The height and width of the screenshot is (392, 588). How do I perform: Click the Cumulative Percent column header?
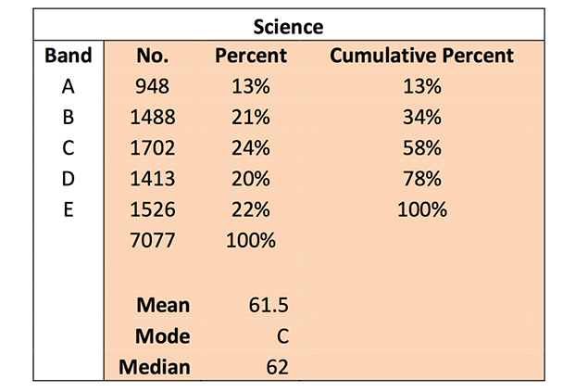[421, 56]
